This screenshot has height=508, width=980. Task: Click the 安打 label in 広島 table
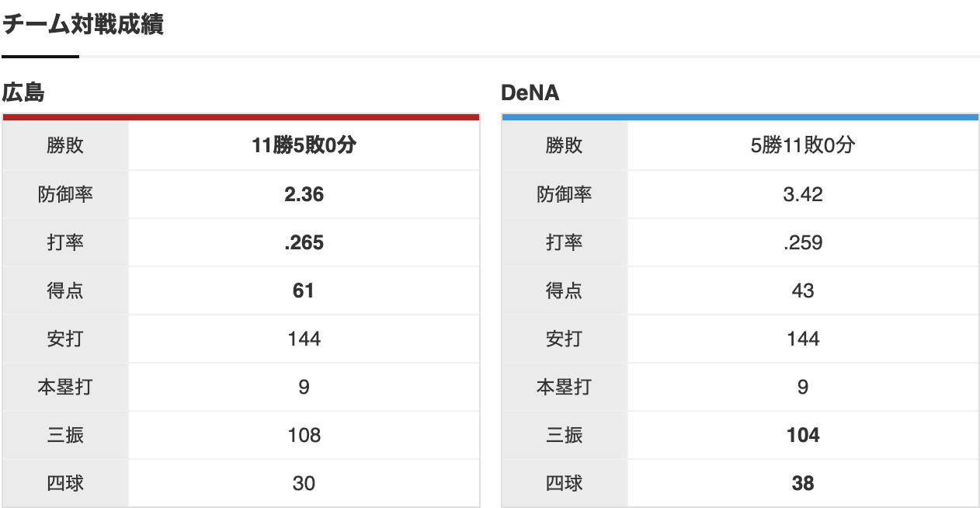(65, 339)
